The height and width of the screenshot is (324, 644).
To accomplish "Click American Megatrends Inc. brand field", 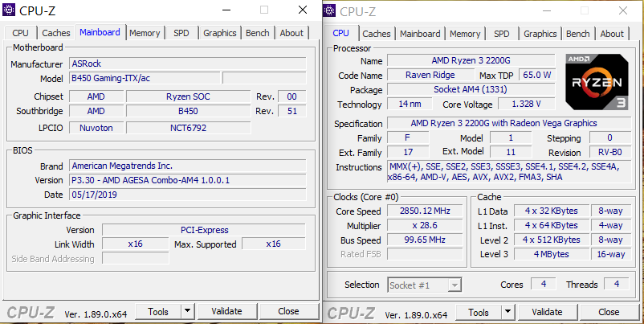I will 188,166.
